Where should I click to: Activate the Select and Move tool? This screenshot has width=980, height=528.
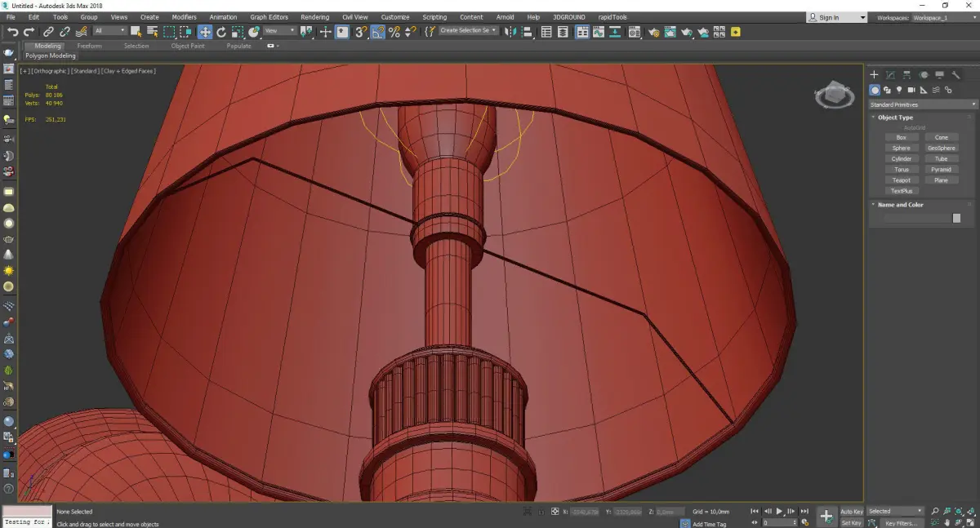205,33
